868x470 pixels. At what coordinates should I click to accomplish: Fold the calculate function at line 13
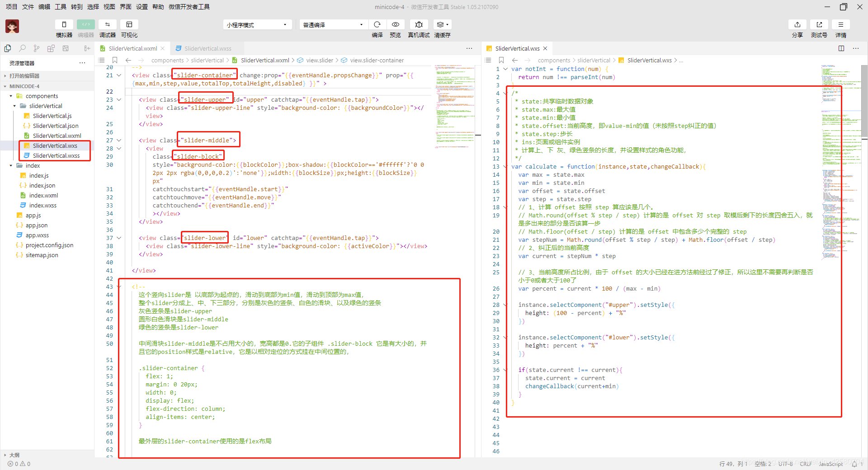[x=505, y=167]
